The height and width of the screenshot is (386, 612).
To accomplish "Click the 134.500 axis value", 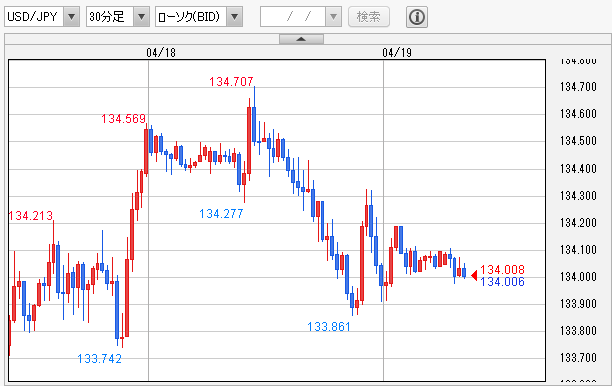I will click(x=578, y=141).
